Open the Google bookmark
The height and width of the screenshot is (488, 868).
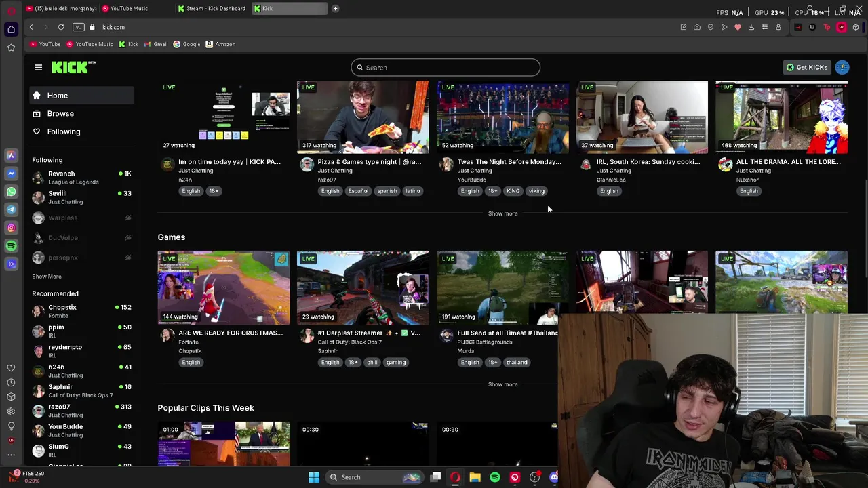186,44
